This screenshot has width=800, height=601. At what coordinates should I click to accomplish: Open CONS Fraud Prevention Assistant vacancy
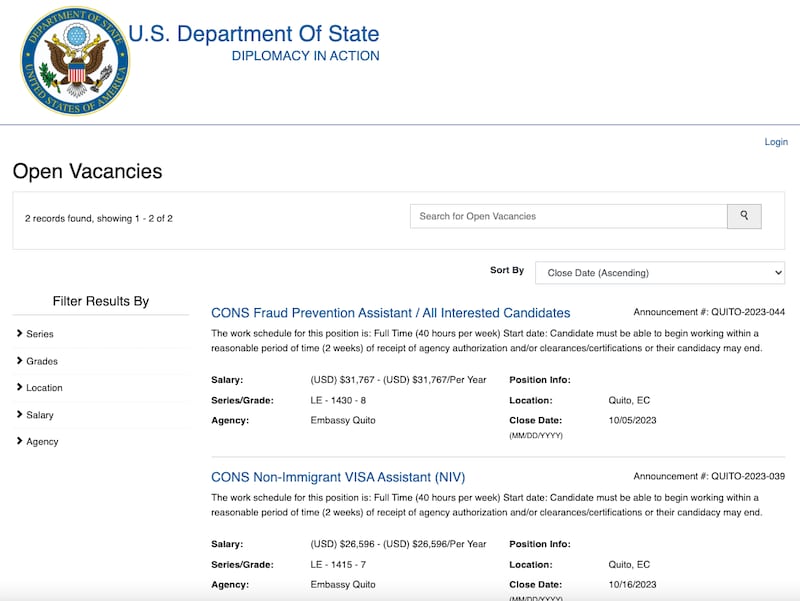[x=390, y=313]
